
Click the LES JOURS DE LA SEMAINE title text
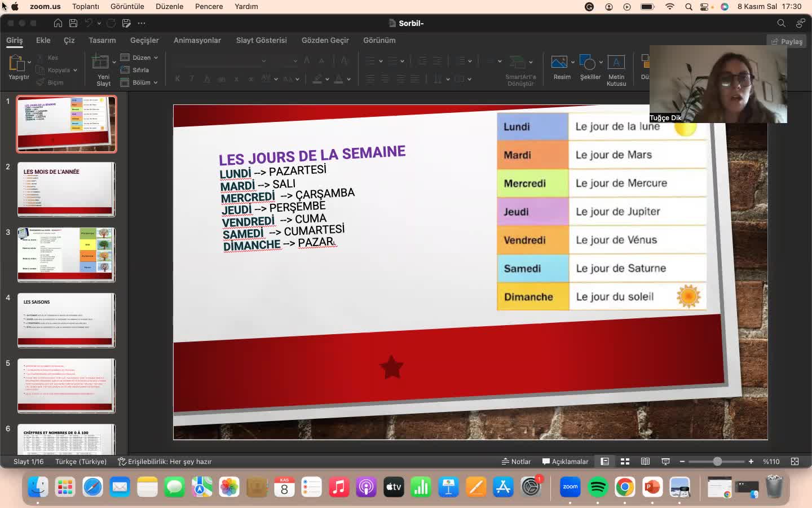tap(312, 155)
